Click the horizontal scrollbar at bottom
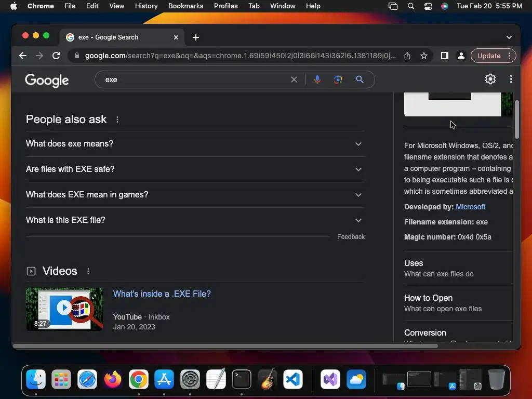Image resolution: width=532 pixels, height=399 pixels. pos(225,346)
